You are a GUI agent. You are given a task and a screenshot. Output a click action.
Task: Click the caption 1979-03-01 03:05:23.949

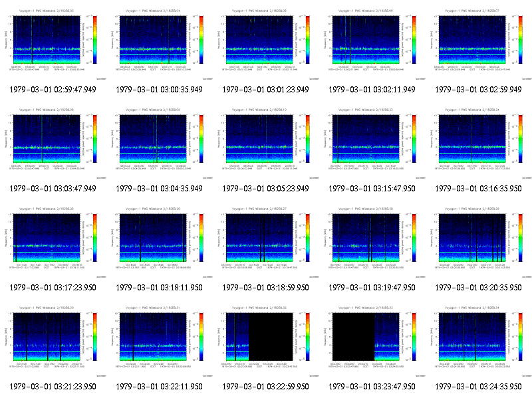click(x=265, y=189)
